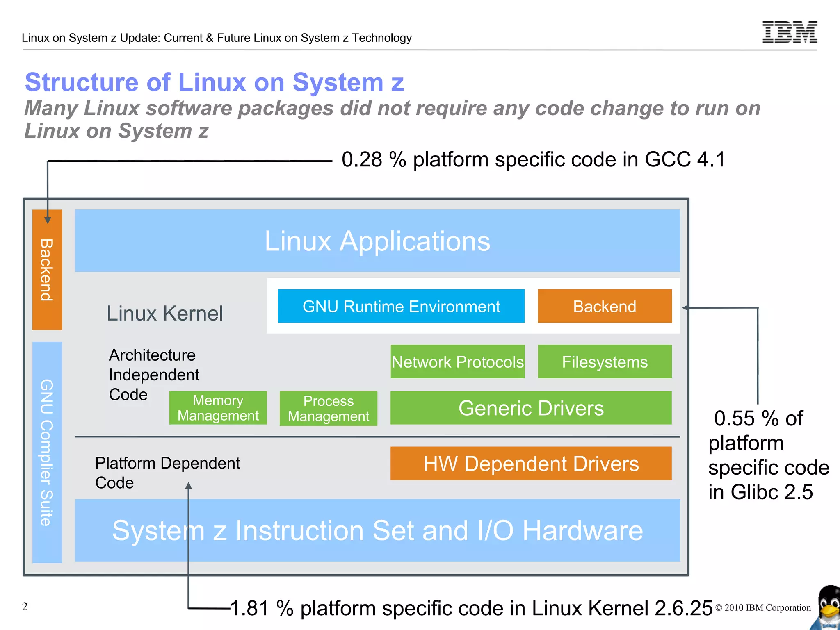Click the HW Dependent Drivers box
This screenshot has width=840, height=630.
coord(531,464)
